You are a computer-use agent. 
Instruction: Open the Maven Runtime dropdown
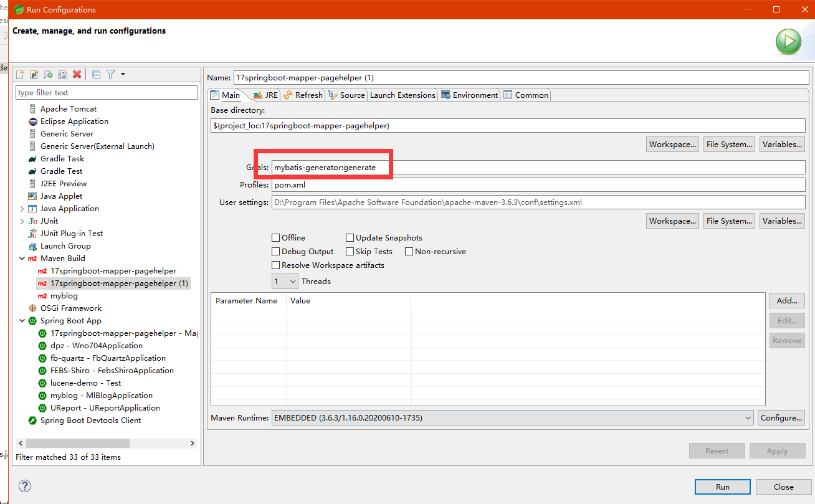512,418
